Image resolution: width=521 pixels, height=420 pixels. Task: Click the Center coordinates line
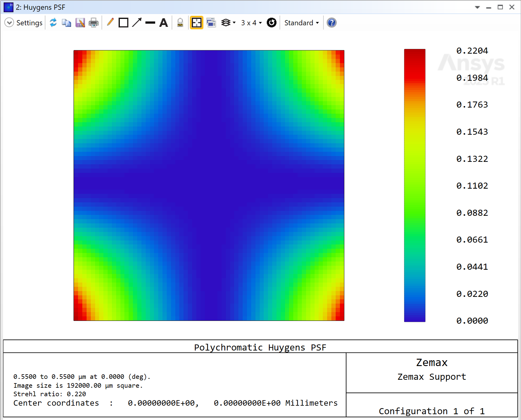pos(175,403)
